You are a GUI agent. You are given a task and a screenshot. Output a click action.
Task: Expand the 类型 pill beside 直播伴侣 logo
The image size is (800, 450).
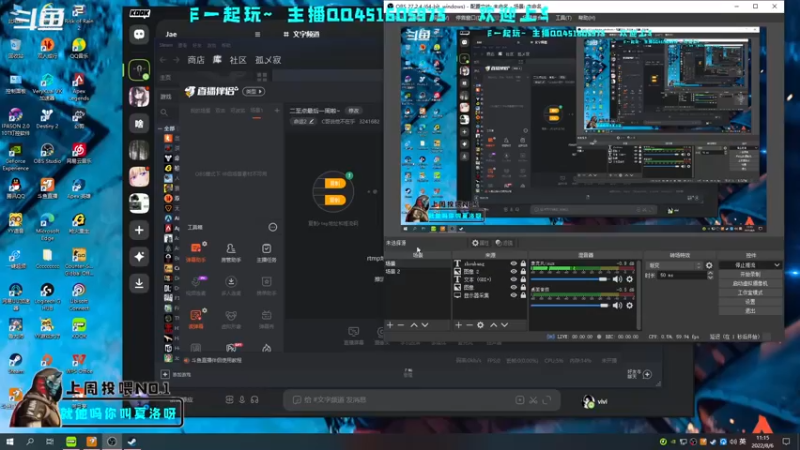click(x=254, y=91)
